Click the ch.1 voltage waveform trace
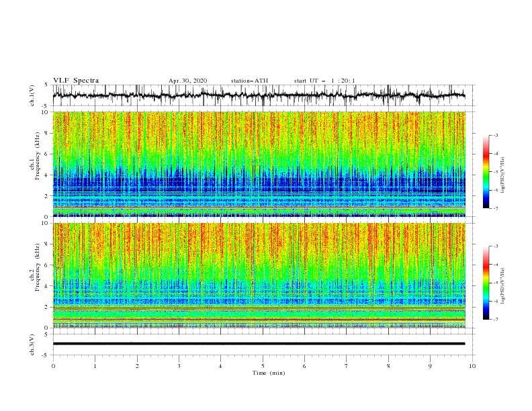The height and width of the screenshot is (411, 532). point(259,95)
